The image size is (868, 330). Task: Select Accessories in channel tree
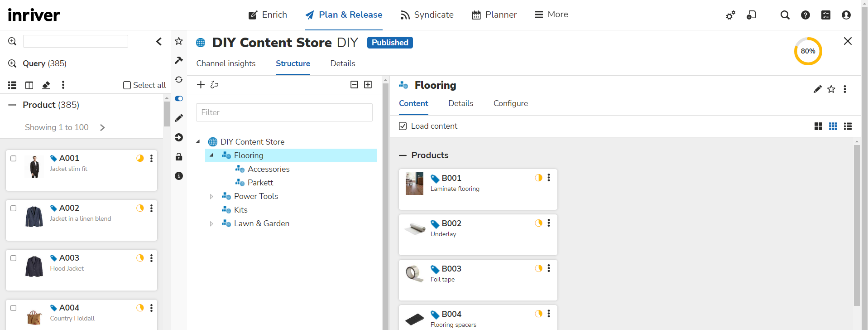(269, 169)
